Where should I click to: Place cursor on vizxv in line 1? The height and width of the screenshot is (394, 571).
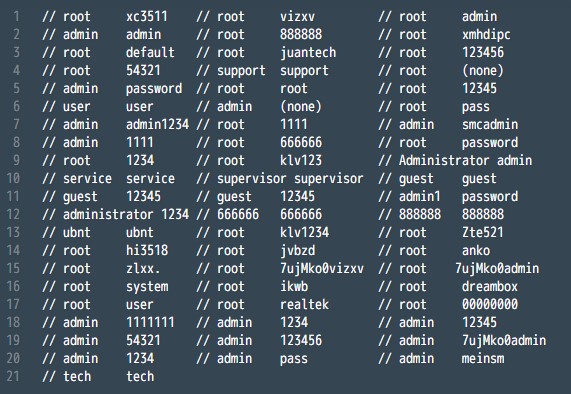click(297, 16)
